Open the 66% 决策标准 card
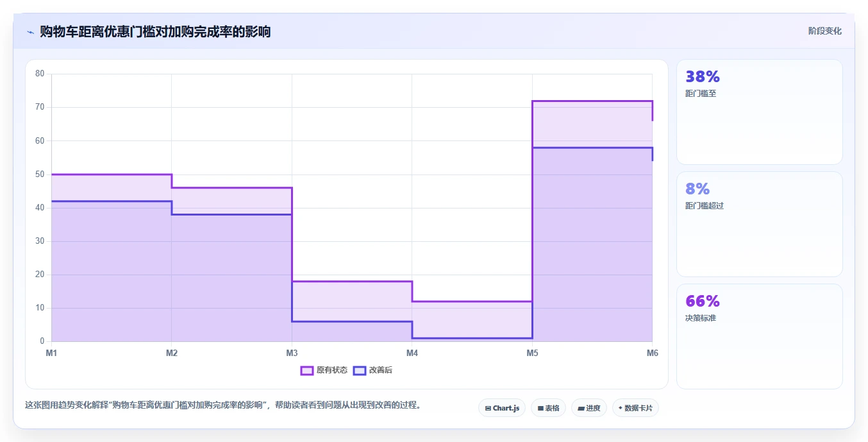Image resolution: width=868 pixels, height=442 pixels. coord(760,336)
